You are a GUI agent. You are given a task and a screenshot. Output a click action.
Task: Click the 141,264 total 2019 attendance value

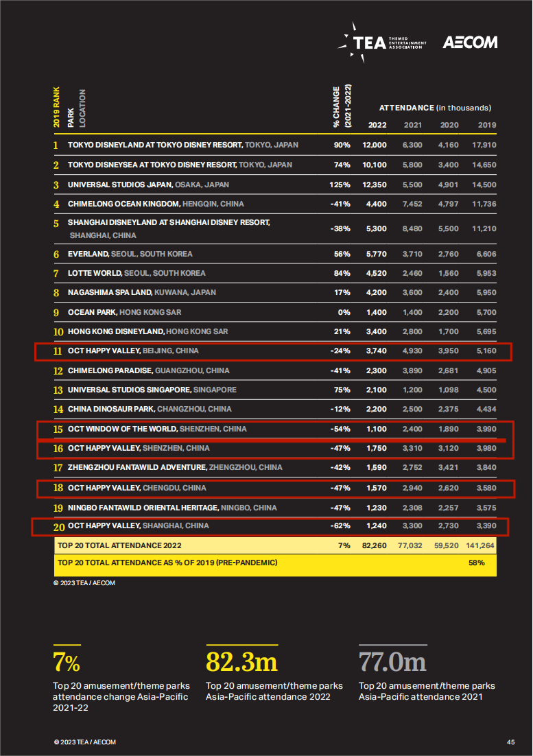[480, 545]
